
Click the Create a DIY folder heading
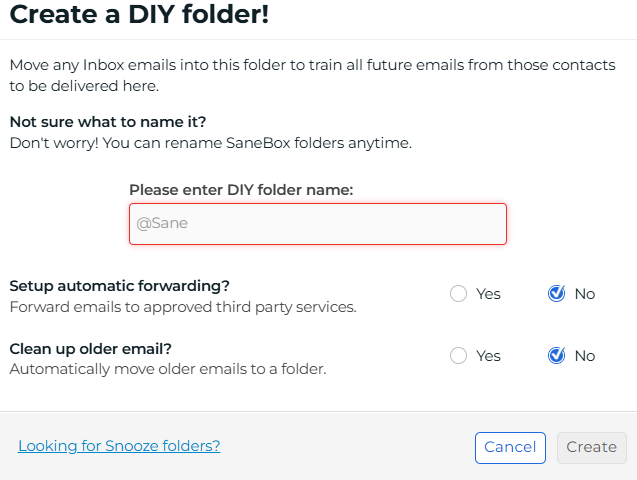139,16
